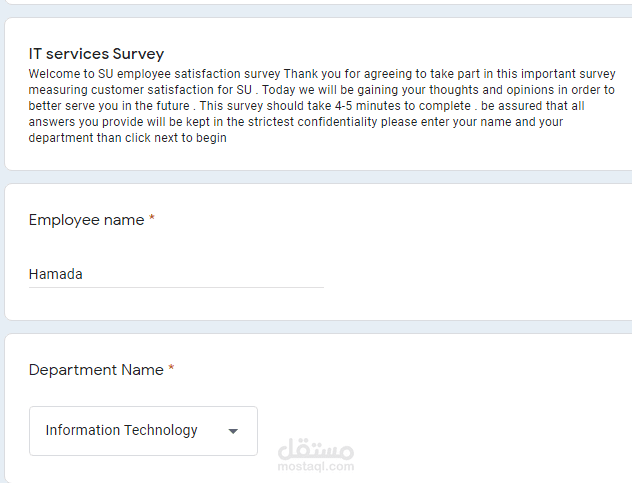Click the red asterisk beside Employee name
632x483 pixels.
(x=152, y=219)
